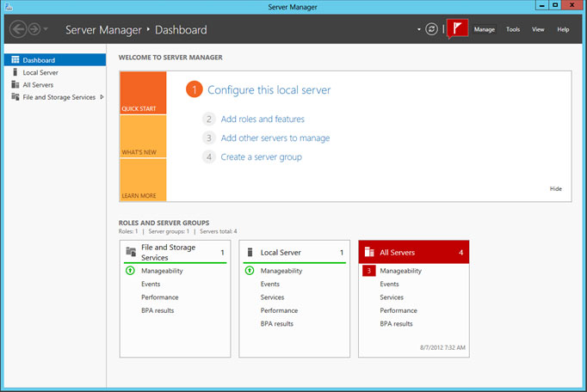The image size is (587, 392).
Task: Click the forward navigation arrow
Action: tap(34, 29)
